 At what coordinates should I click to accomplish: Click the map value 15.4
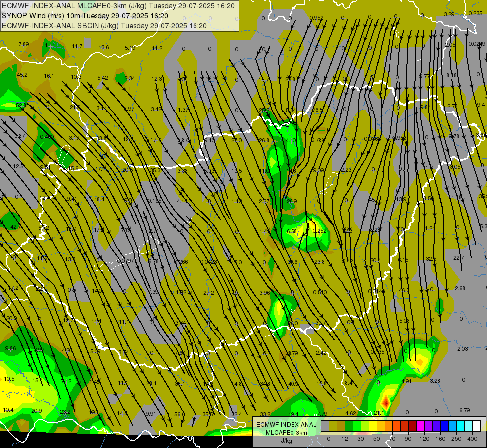pyautogui.click(x=37, y=380)
